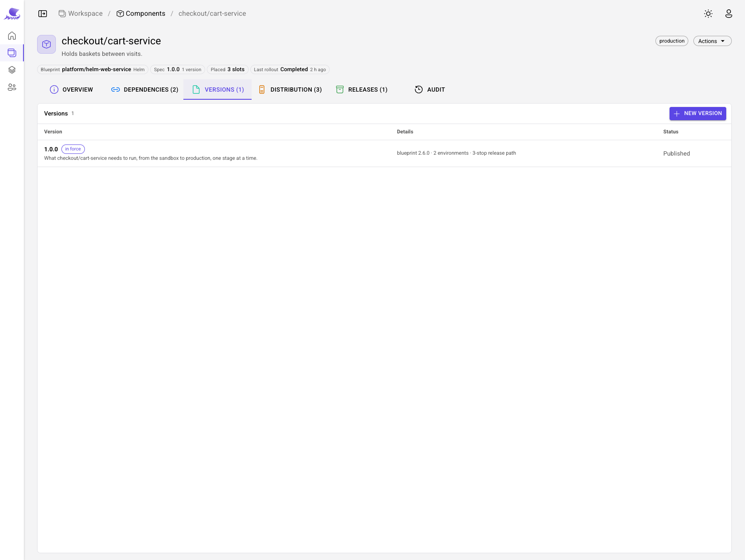The image size is (745, 560).
Task: Toggle the light/dark theme sun icon
Action: [708, 14]
